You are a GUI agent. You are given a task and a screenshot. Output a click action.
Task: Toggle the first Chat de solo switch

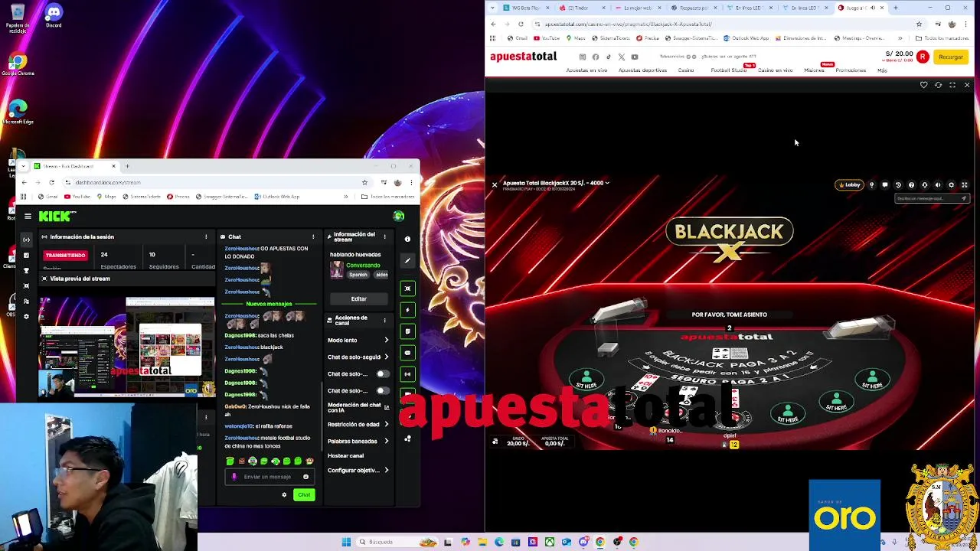click(x=381, y=374)
